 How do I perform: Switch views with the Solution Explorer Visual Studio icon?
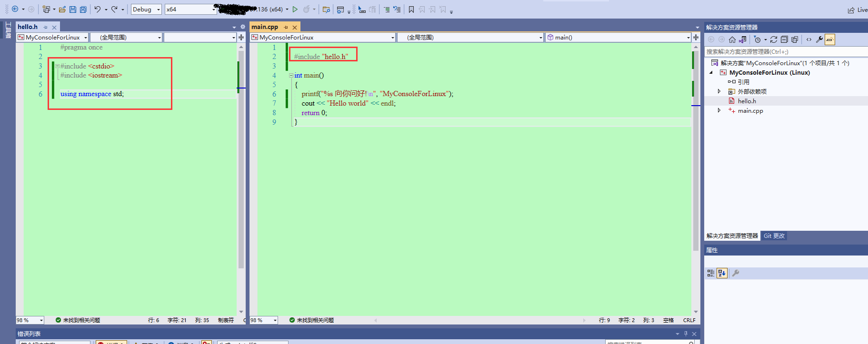[743, 39]
